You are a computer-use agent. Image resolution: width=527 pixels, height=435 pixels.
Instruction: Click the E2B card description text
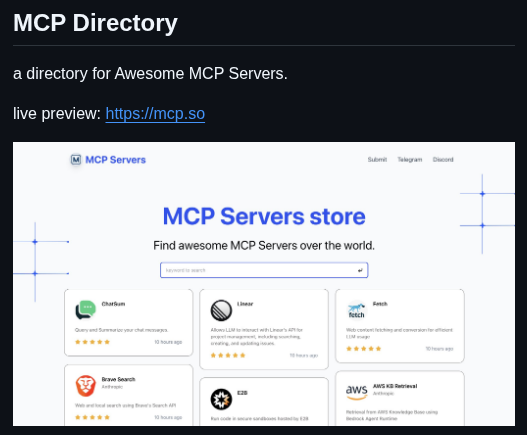tap(259, 419)
